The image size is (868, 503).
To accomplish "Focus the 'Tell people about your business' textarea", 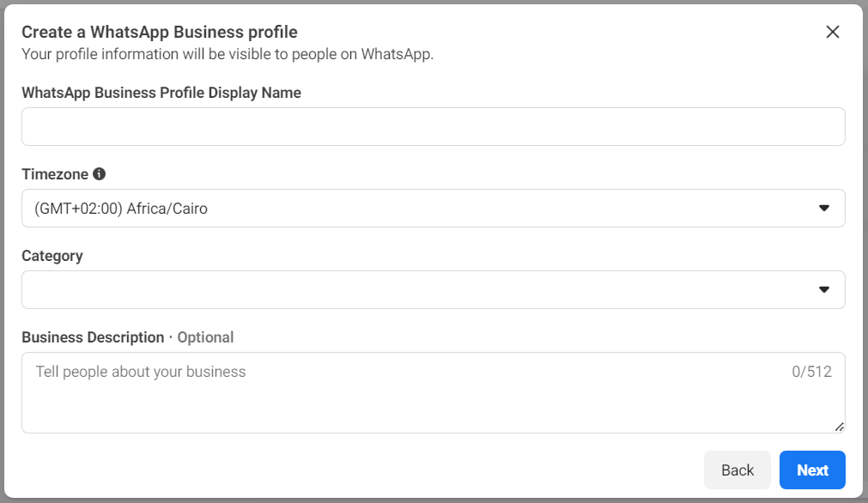I will coord(434,392).
